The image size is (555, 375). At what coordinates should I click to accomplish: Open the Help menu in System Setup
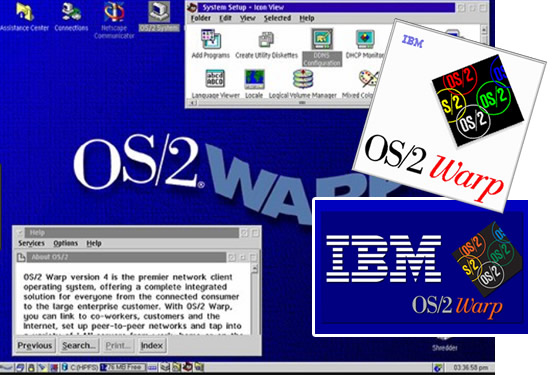point(307,18)
